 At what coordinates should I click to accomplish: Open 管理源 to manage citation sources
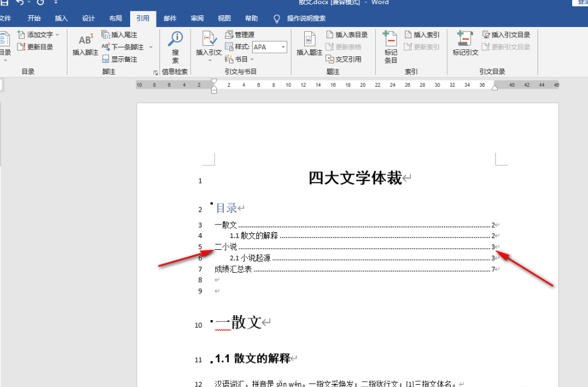(240, 35)
